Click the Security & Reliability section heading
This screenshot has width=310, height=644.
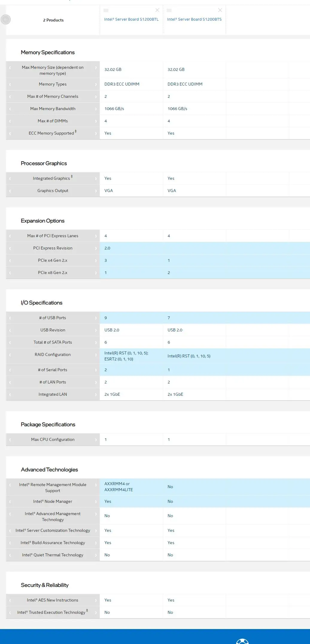click(x=45, y=585)
